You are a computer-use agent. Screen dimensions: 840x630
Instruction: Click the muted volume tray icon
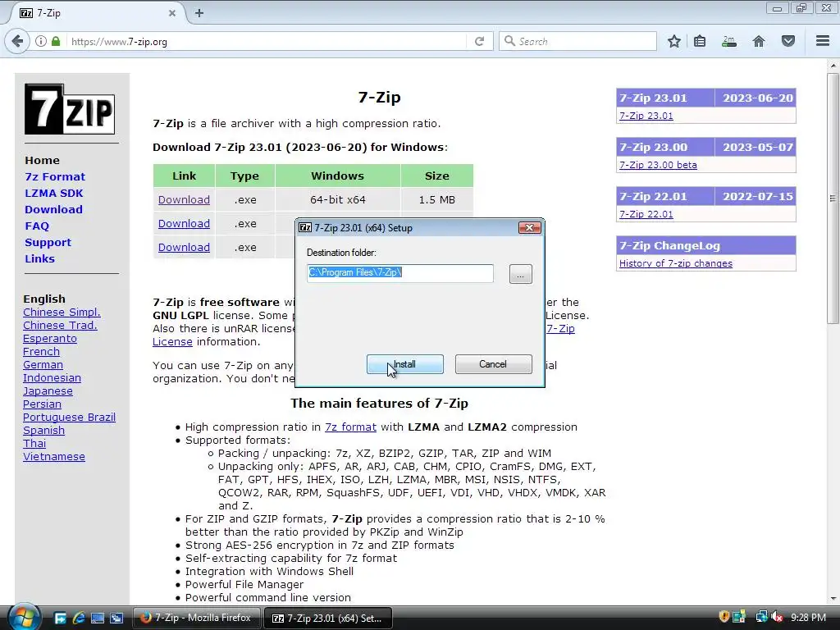point(776,617)
